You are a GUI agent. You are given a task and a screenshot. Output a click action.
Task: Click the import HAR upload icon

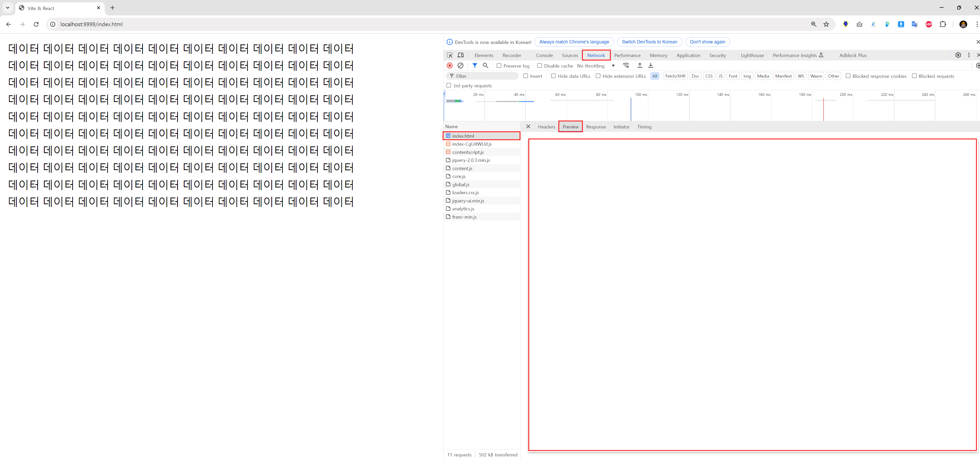coord(640,65)
